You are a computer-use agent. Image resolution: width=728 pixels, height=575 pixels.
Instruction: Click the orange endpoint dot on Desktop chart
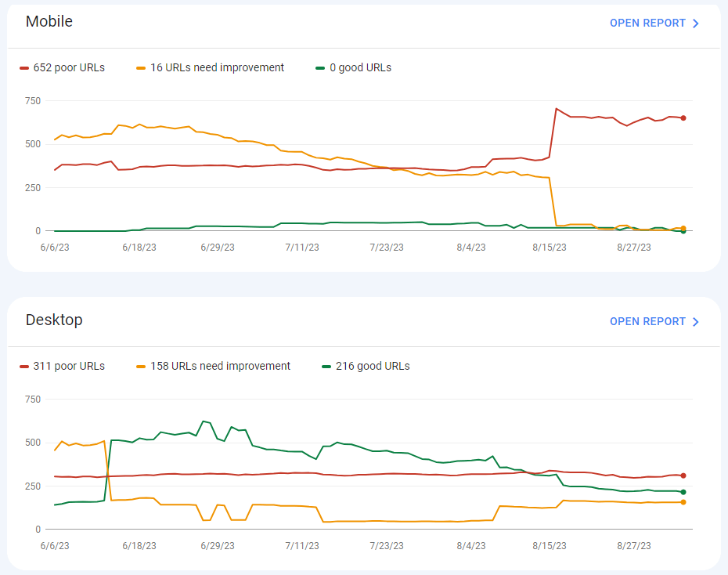click(x=684, y=503)
